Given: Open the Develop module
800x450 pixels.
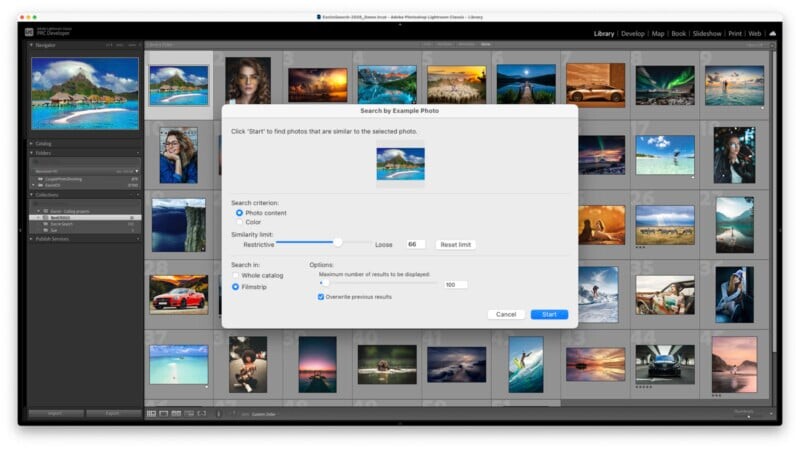Looking at the screenshot, I should pos(633,33).
